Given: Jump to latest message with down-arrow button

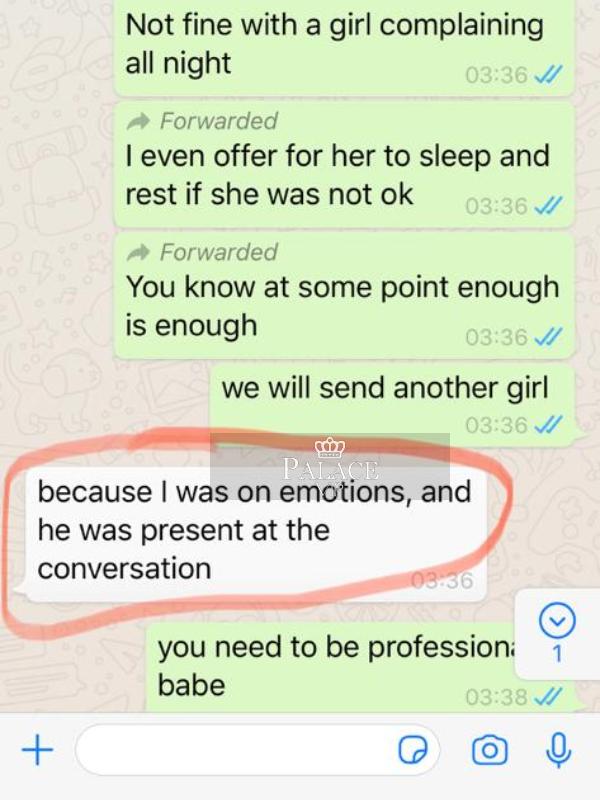Looking at the screenshot, I should (x=557, y=620).
